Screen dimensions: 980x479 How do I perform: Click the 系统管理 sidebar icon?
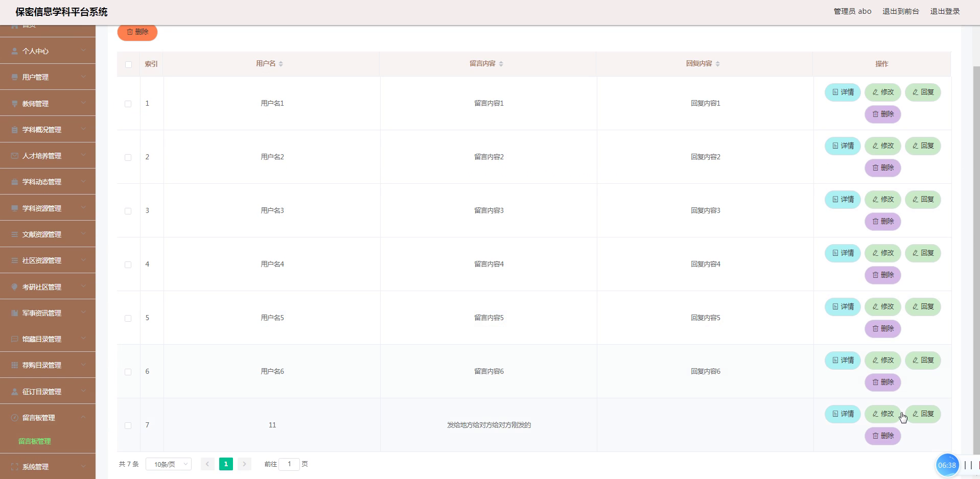(15, 467)
